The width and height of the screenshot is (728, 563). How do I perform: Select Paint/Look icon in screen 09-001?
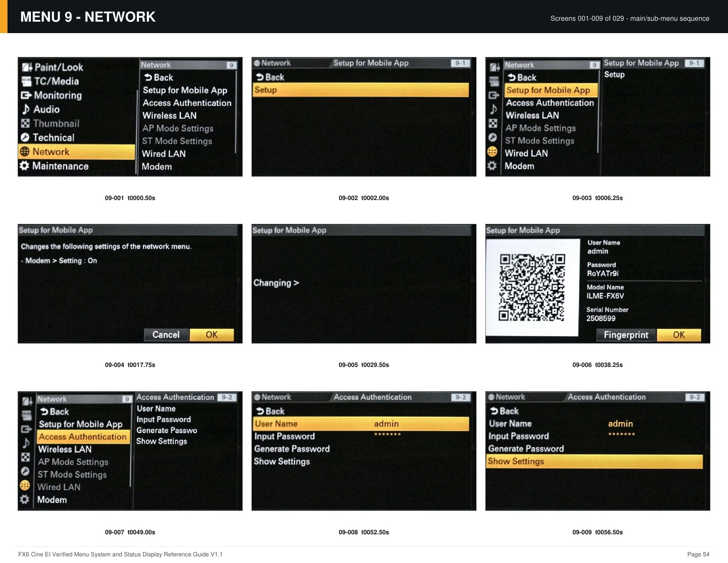click(x=27, y=67)
